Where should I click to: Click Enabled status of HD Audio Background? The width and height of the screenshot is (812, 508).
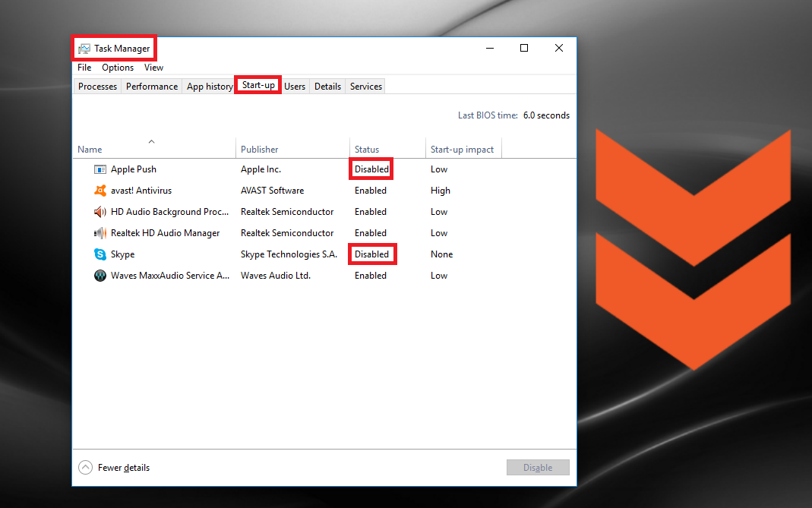[370, 212]
